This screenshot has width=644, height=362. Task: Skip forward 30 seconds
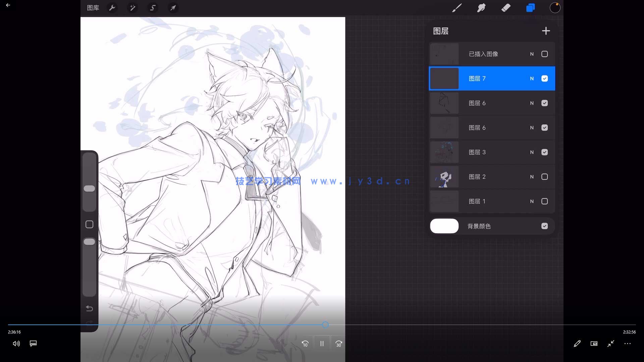(338, 344)
